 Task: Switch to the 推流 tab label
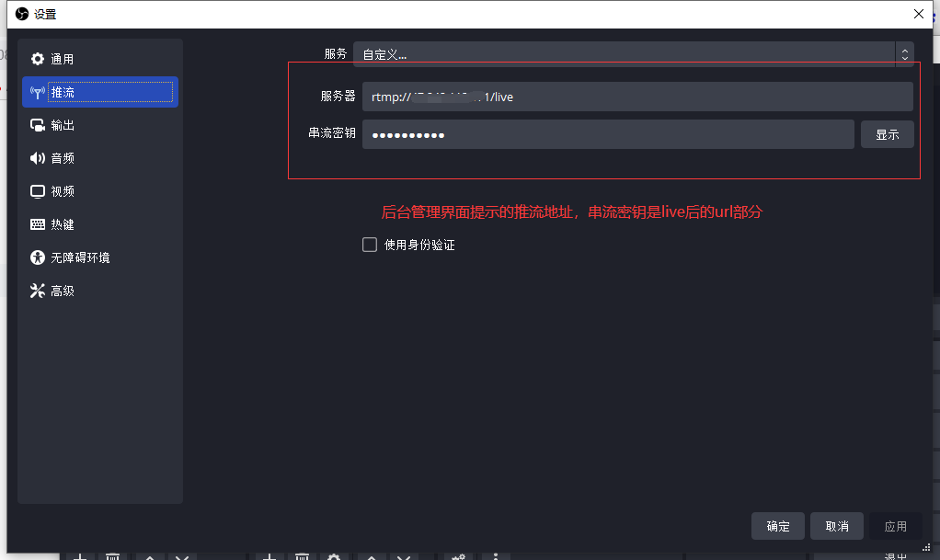63,92
